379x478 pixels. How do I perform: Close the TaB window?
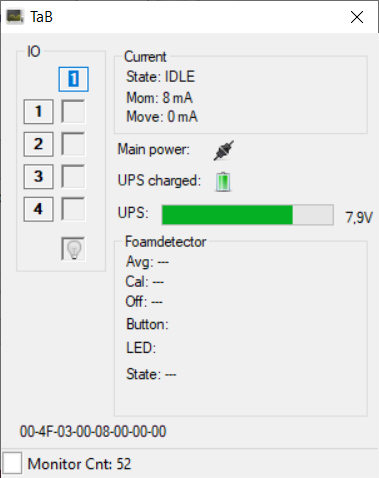point(357,17)
